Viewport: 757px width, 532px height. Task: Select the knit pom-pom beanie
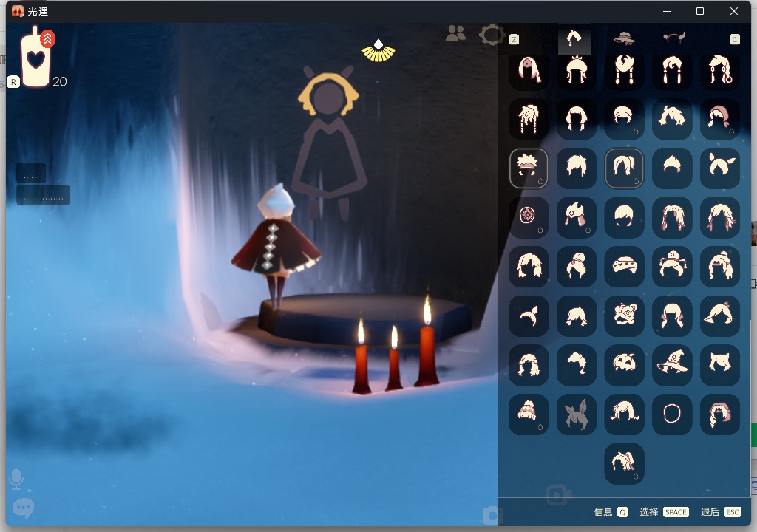[x=529, y=415]
